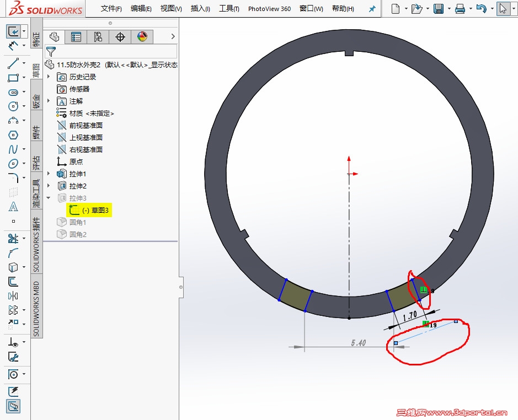Select the Linear Sketch Pattern tool
518x420 pixels.
[x=13, y=310]
